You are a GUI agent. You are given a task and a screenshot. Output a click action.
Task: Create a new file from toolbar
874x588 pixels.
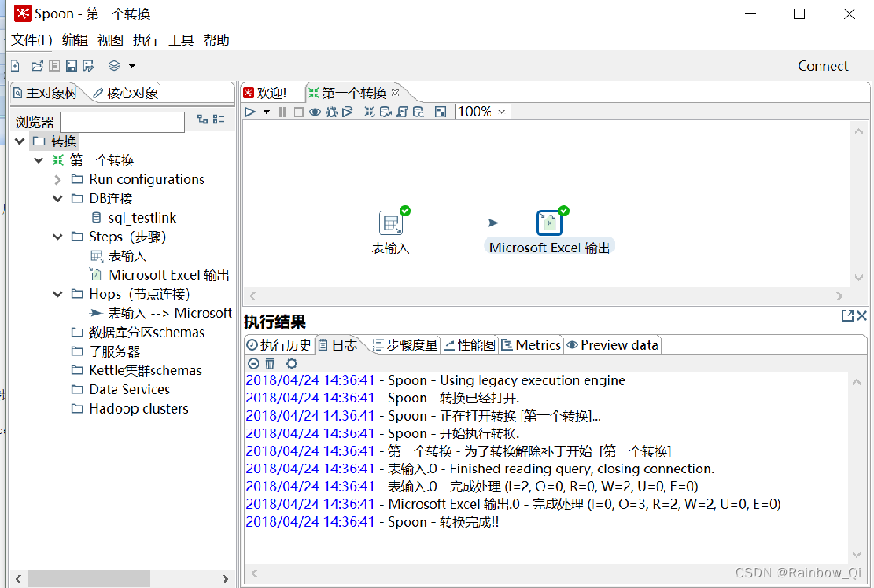coord(16,67)
